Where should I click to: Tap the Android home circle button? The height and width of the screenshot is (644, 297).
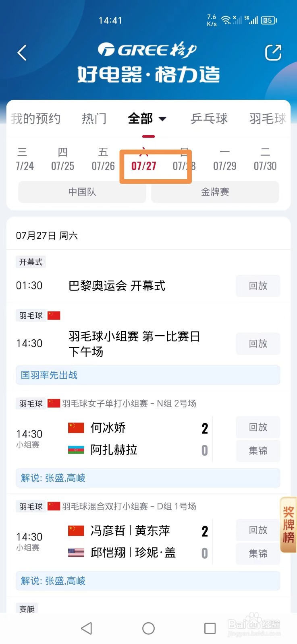click(148, 628)
